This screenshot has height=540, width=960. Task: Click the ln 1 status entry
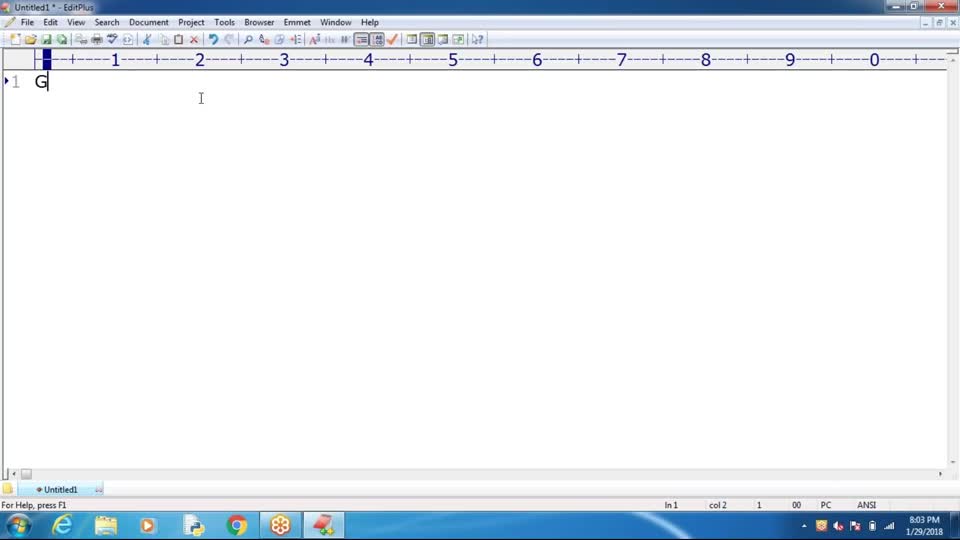point(671,505)
